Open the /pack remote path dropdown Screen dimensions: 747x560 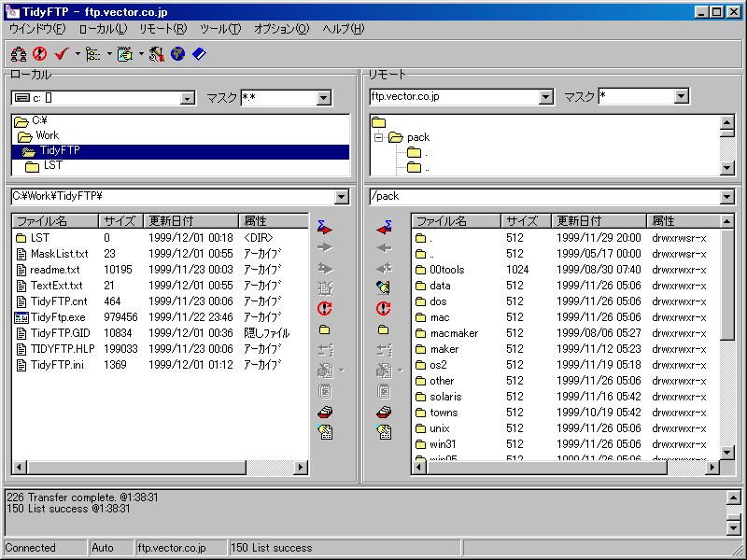point(727,197)
